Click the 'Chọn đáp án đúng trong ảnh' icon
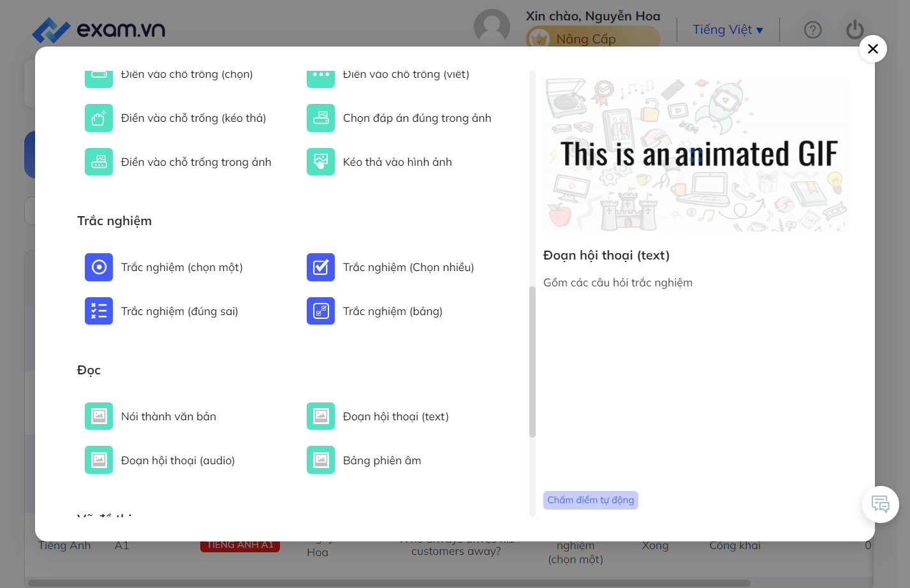Viewport: 910px width, 588px height. [x=321, y=118]
